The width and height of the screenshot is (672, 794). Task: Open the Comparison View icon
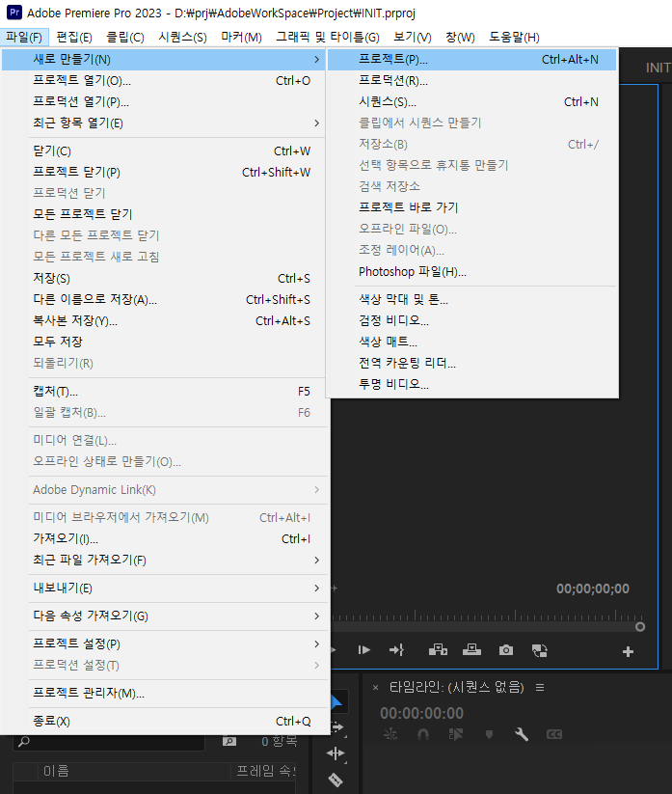[539, 650]
